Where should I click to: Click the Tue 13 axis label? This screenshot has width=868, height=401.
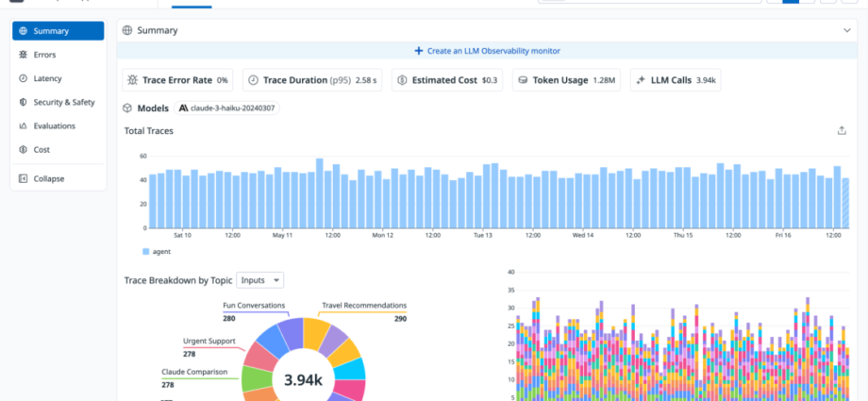[483, 235]
